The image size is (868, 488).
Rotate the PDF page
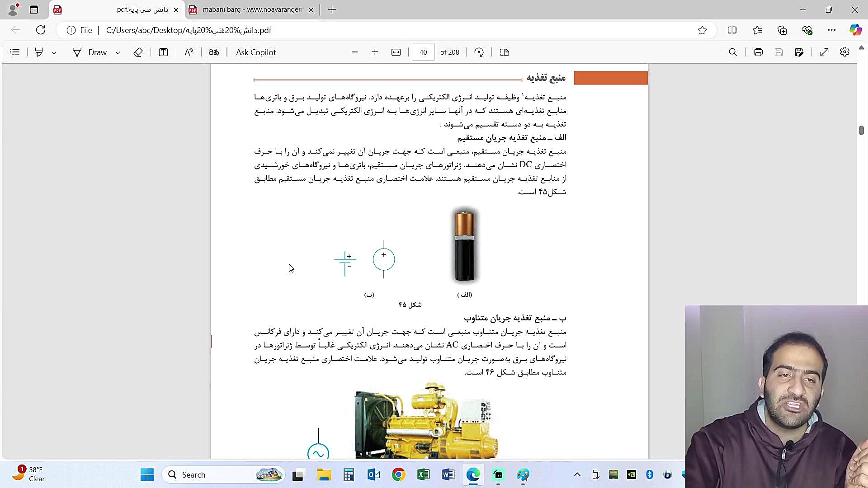pos(479,52)
